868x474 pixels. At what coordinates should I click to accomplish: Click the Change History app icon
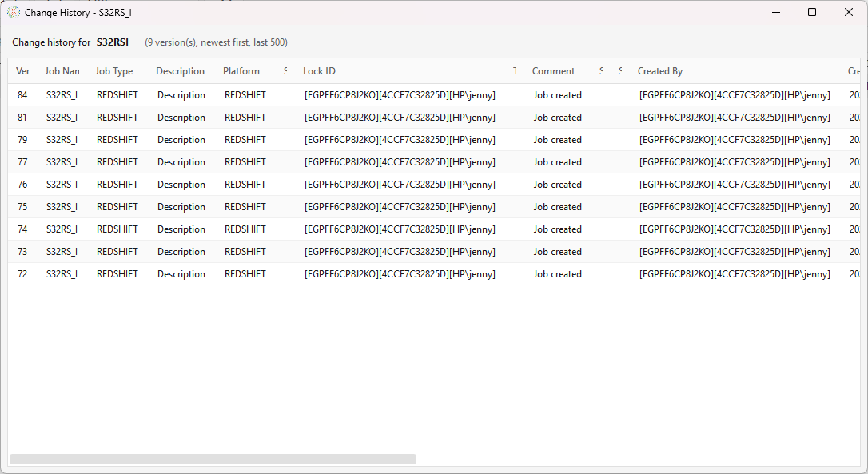pyautogui.click(x=14, y=12)
